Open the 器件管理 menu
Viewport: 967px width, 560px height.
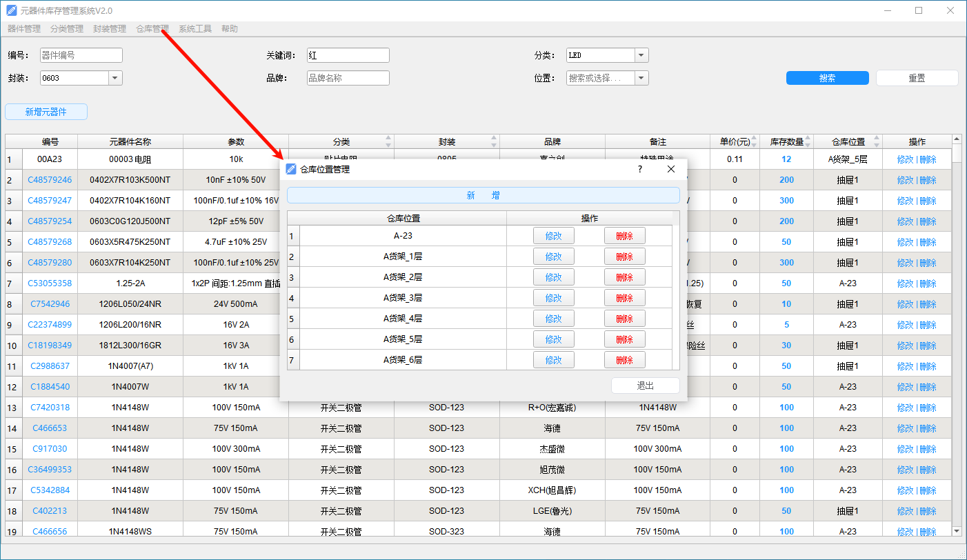point(24,29)
